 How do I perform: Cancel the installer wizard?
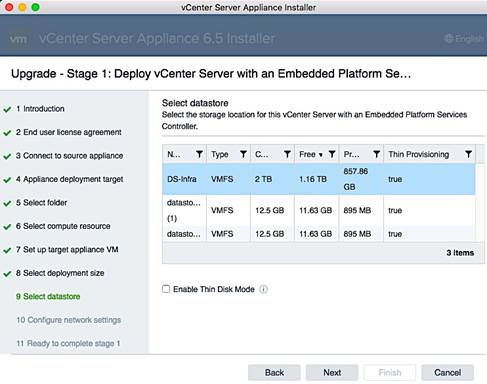447,372
